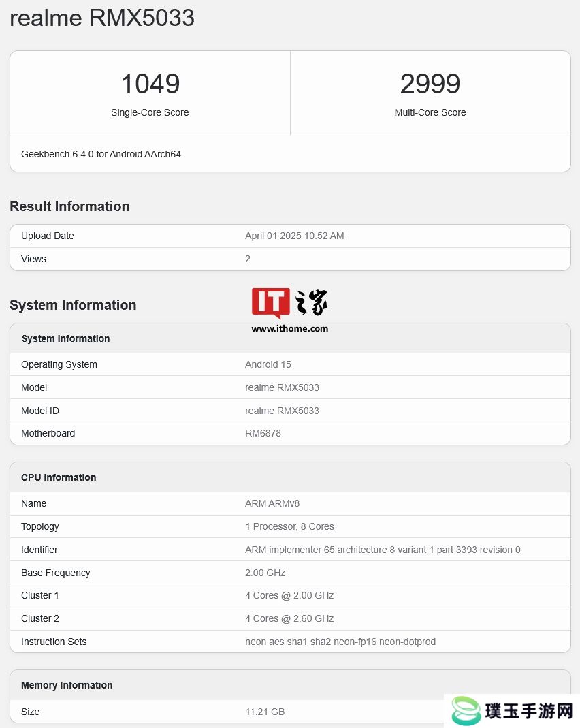580x728 pixels.
Task: Select the Views count value 2
Action: coord(248,259)
